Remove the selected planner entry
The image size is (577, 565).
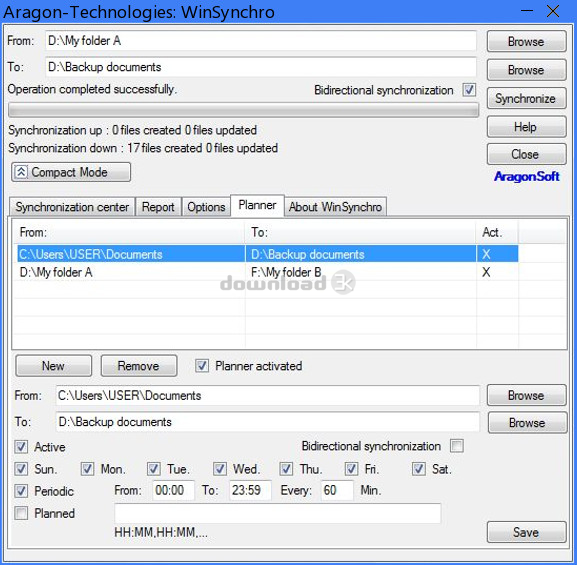pyautogui.click(x=139, y=366)
